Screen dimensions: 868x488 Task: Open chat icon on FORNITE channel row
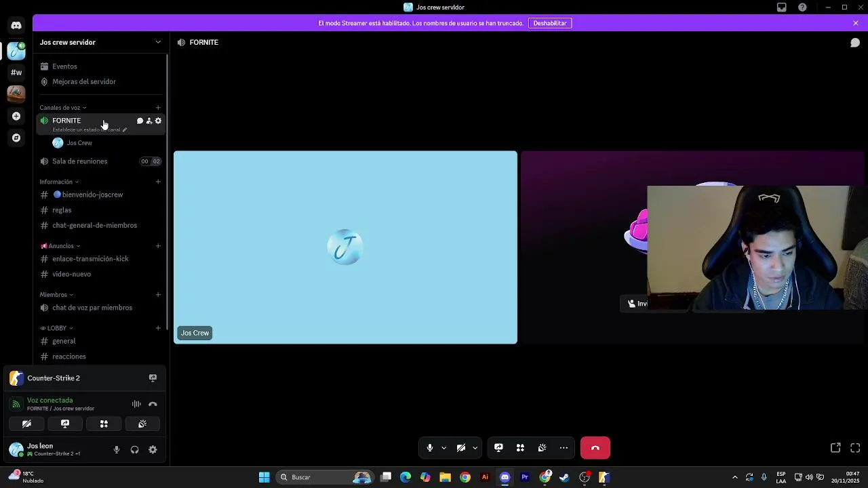coord(140,121)
